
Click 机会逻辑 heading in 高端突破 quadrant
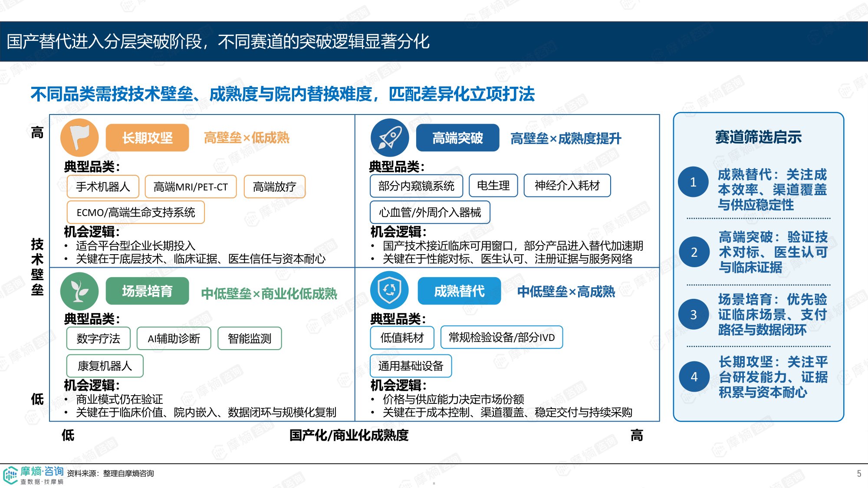[398, 232]
